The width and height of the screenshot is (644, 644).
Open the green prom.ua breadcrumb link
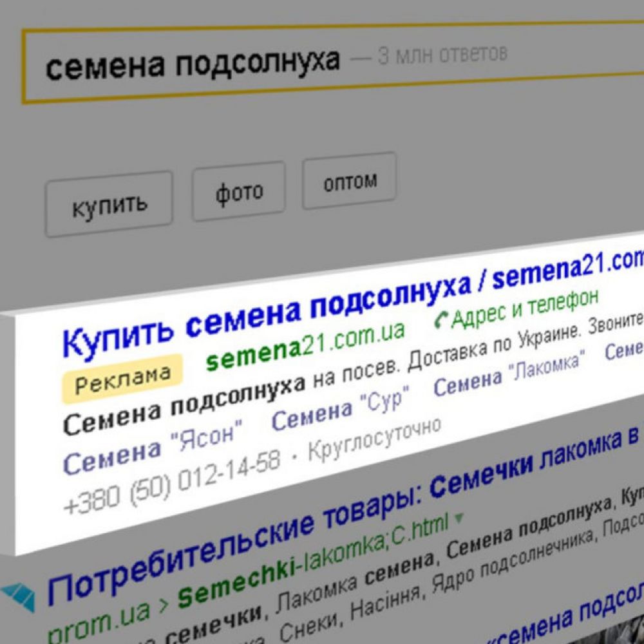click(x=97, y=622)
